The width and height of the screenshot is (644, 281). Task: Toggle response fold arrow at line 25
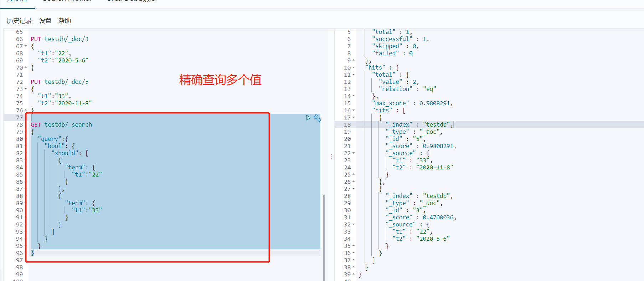tap(354, 174)
